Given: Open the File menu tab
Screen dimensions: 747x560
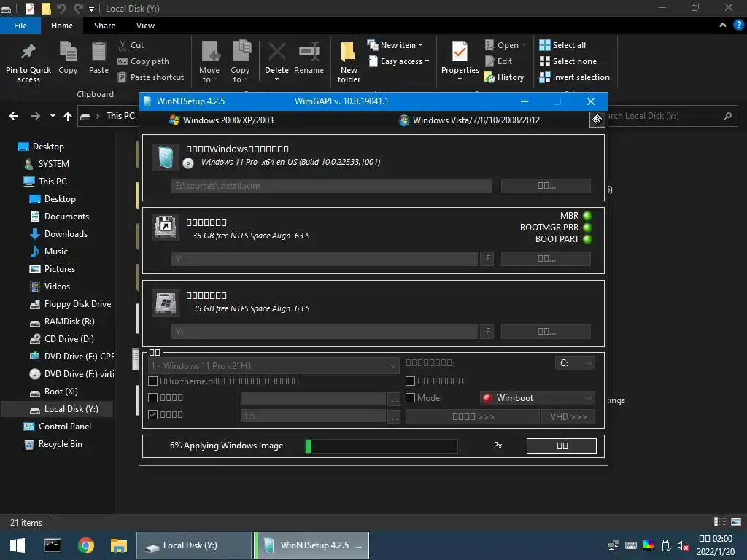Looking at the screenshot, I should point(20,26).
